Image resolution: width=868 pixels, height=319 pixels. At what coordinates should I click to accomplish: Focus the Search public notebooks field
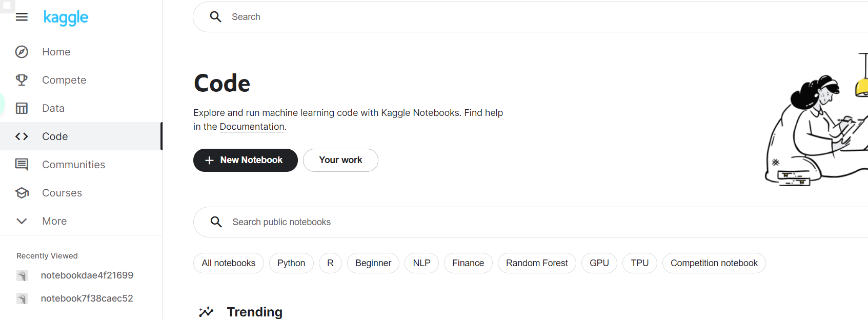(531, 222)
